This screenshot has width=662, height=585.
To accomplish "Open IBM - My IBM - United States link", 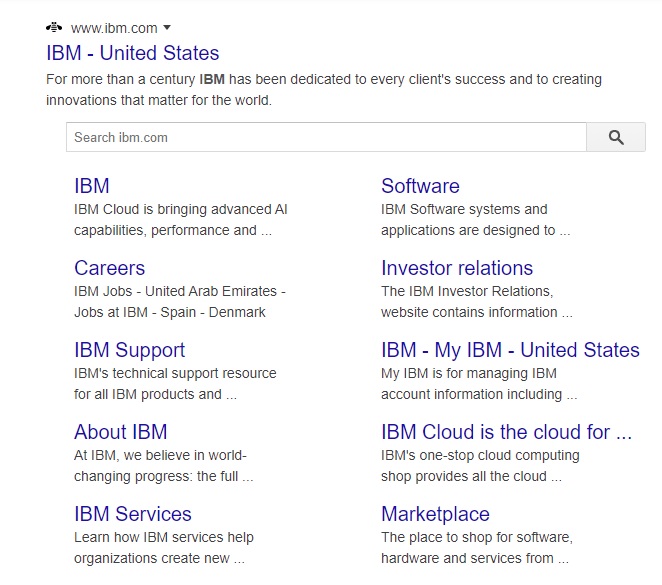I will (510, 350).
